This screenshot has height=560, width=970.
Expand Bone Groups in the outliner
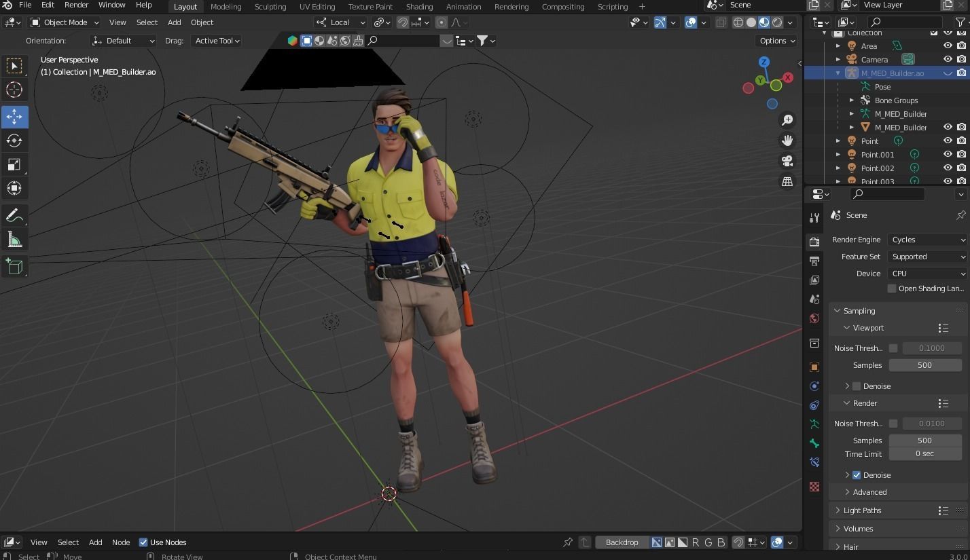pos(852,100)
